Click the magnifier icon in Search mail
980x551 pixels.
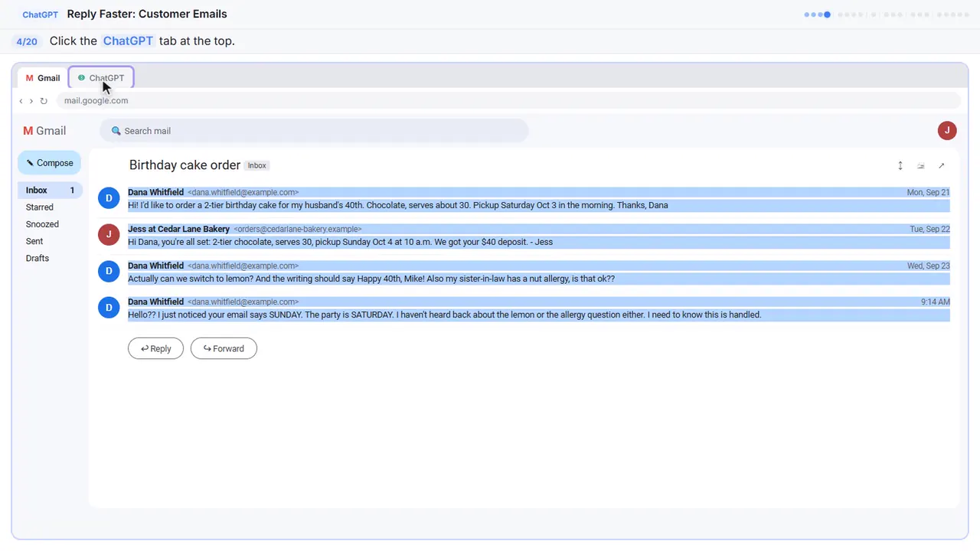pos(116,131)
